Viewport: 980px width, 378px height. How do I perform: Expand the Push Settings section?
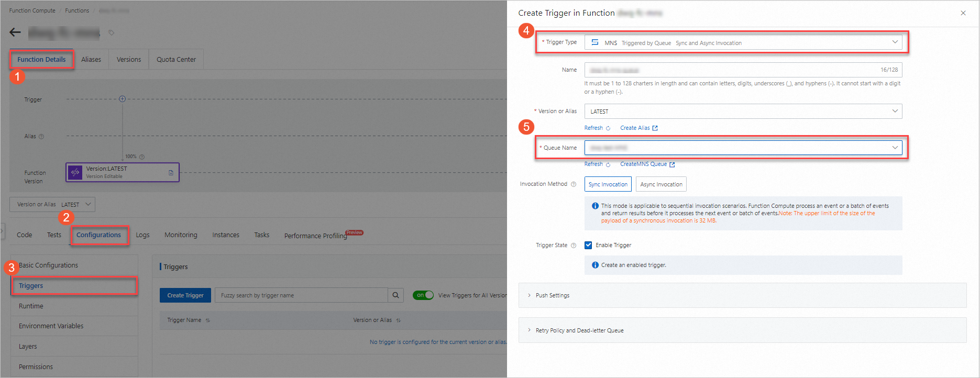coord(743,295)
